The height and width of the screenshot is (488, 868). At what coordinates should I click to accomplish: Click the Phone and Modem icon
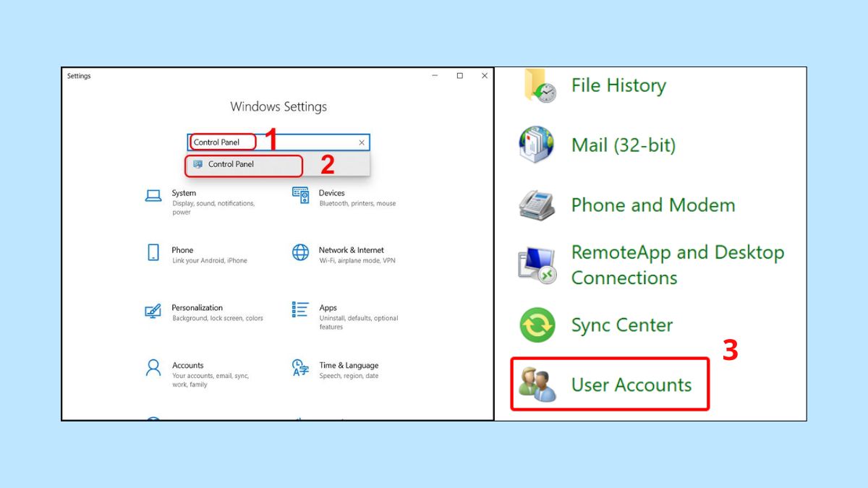click(x=537, y=205)
